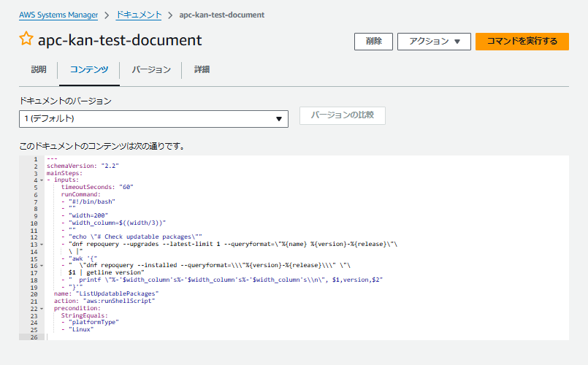The image size is (588, 365).
Task: Click the "width=200" code line
Action: coord(85,215)
